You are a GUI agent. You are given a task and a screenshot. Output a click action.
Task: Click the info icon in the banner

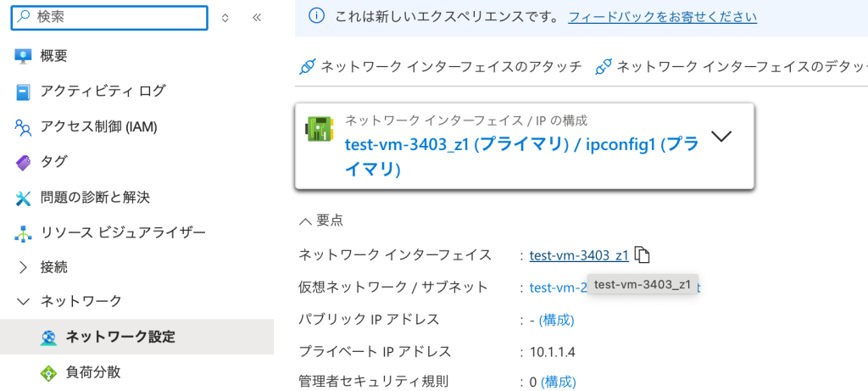pyautogui.click(x=316, y=16)
